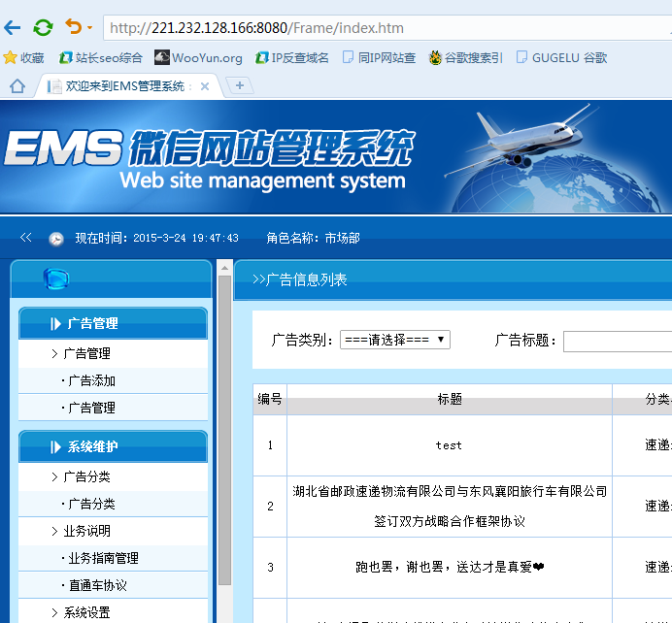The width and height of the screenshot is (672, 623).
Task: Open the 站长seo综合 bookmark
Action: tap(100, 58)
